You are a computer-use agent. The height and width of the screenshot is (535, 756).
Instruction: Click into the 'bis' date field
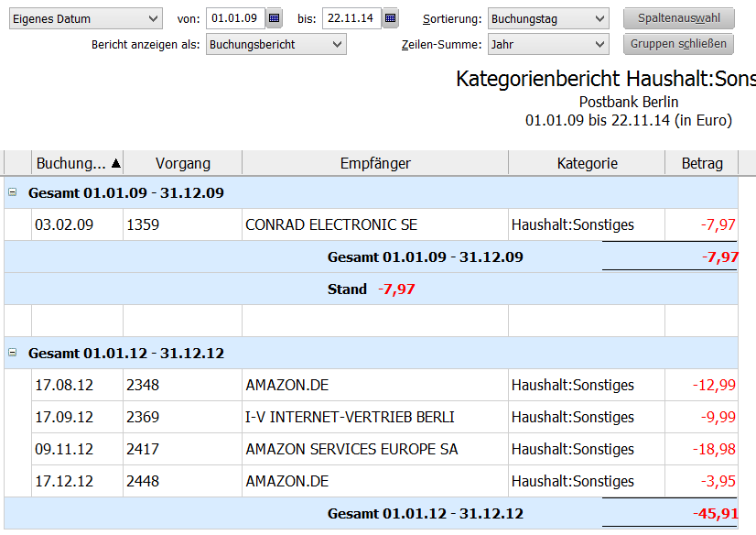(x=351, y=18)
